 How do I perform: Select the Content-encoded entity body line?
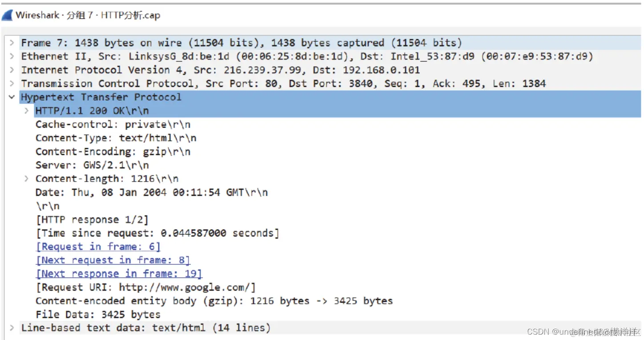pos(214,301)
